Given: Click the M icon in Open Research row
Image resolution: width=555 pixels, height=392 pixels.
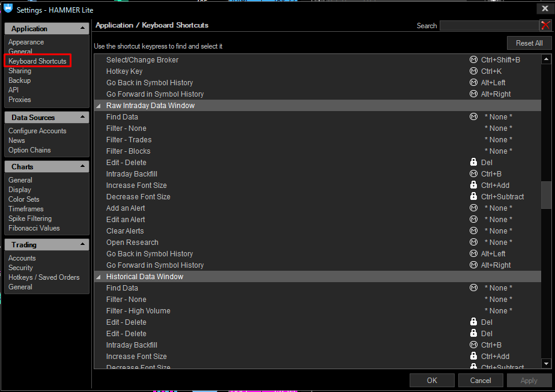Looking at the screenshot, I should click(x=473, y=242).
